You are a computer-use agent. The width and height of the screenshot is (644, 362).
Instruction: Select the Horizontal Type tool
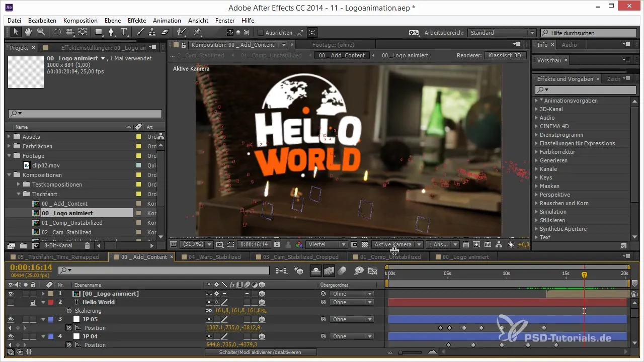(124, 32)
